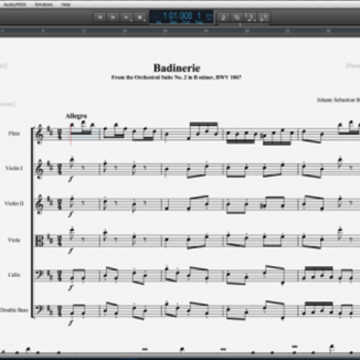Click the Cello staff label

tap(14, 275)
